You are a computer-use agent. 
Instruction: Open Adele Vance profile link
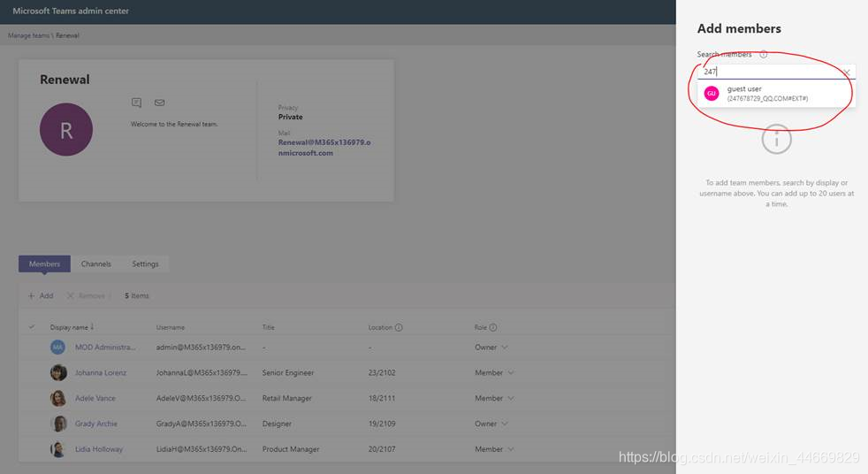95,398
